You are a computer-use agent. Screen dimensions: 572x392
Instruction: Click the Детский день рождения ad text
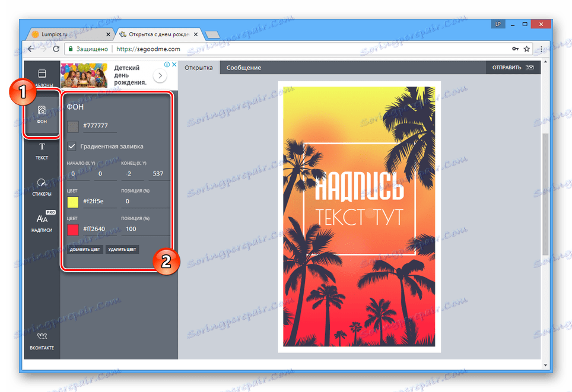(130, 75)
